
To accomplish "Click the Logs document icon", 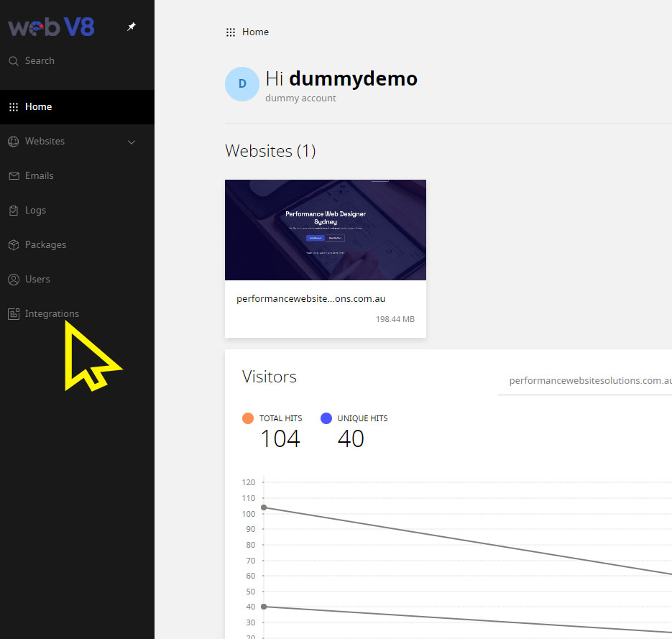I will [x=14, y=210].
